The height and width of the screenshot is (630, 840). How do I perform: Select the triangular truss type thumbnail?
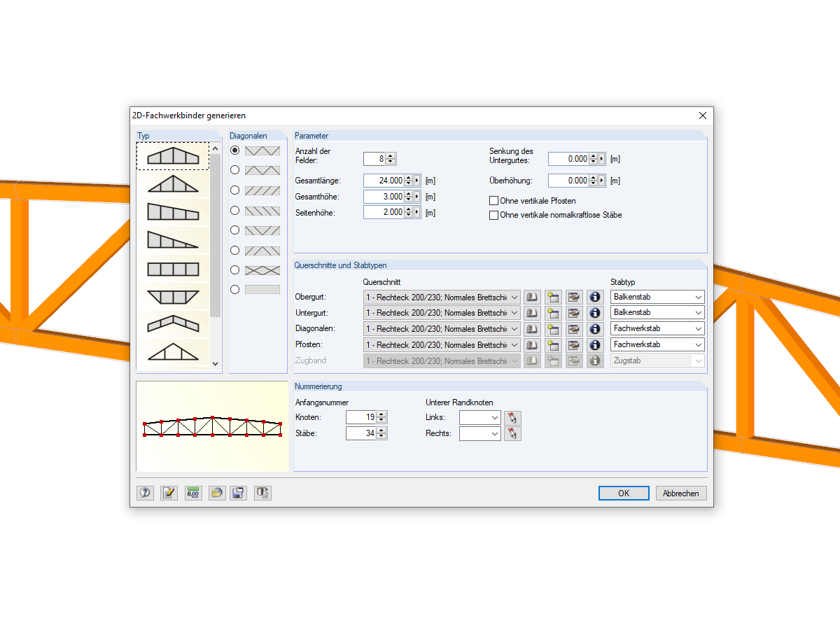173,185
